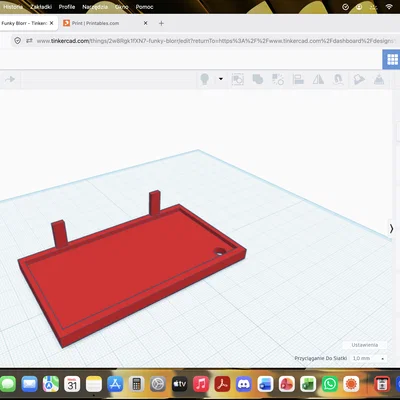The width and height of the screenshot is (400, 400).
Task: Open Apple TV from the Dock
Action: point(179,384)
